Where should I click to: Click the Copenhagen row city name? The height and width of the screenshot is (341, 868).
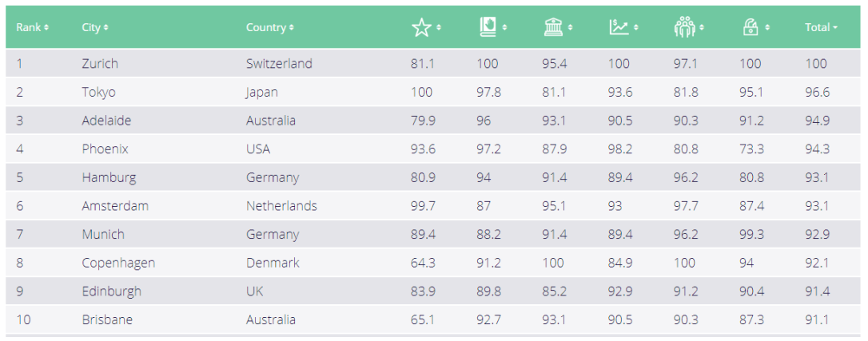click(x=118, y=263)
